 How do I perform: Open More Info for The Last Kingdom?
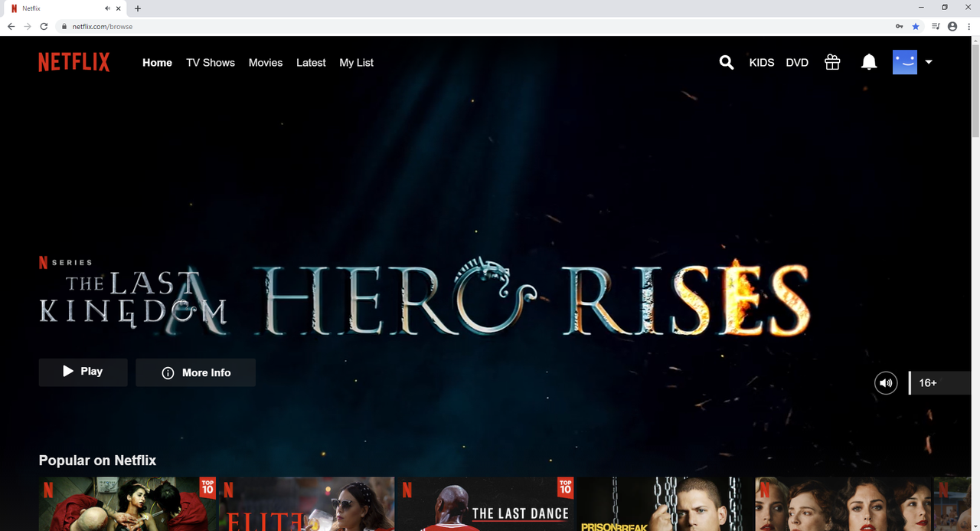click(196, 372)
